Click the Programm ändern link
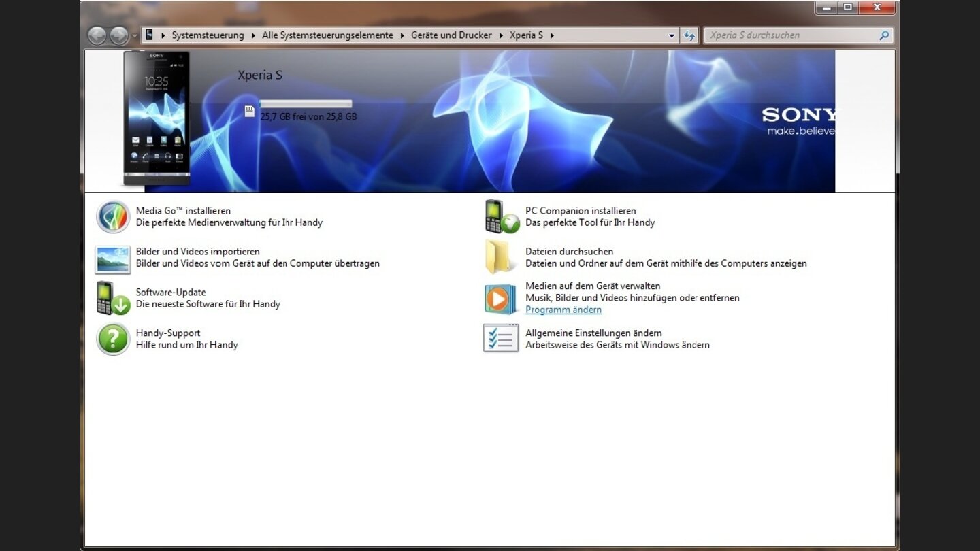 (x=563, y=310)
